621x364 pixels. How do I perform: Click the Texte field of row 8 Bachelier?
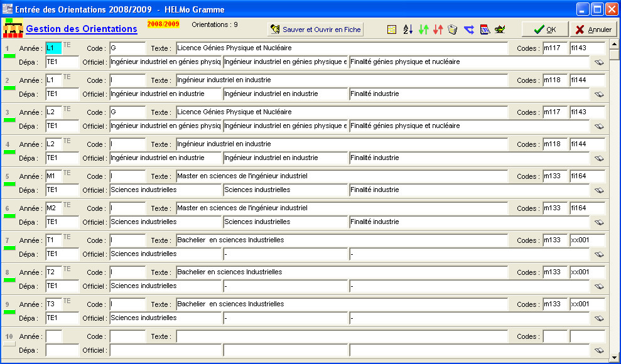click(x=342, y=272)
